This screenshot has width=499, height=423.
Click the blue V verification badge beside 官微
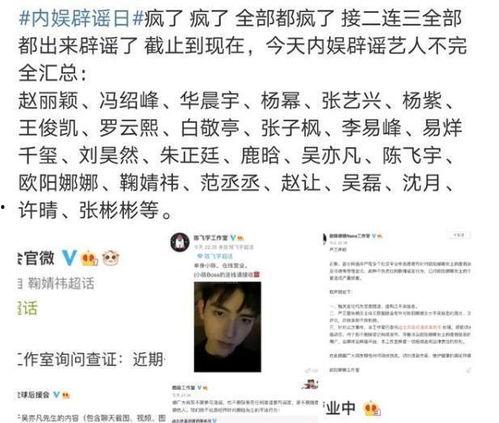(70, 258)
